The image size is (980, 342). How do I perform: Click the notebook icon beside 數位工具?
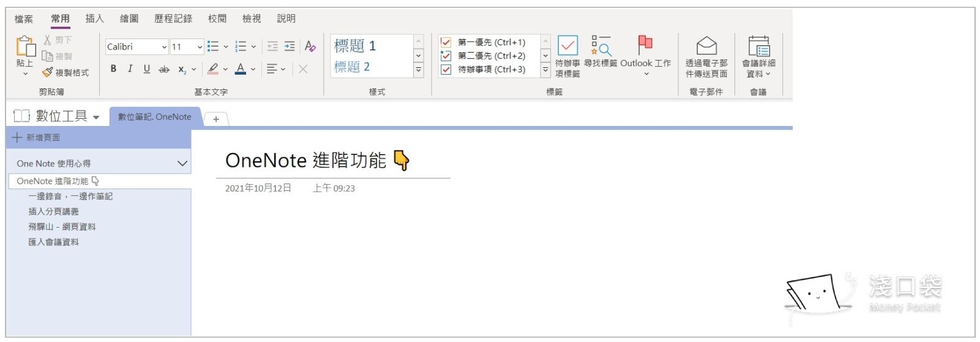coord(21,116)
